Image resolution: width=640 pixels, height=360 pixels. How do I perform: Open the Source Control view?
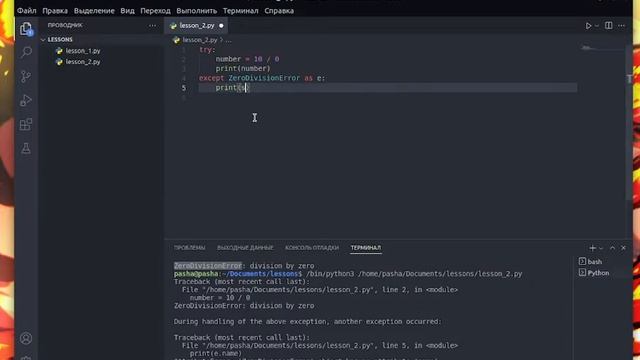click(x=26, y=76)
